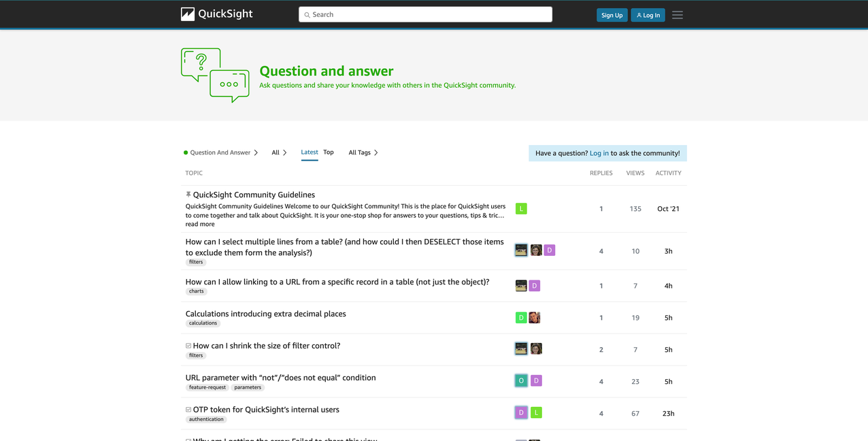Image resolution: width=868 pixels, height=441 pixels.
Task: Open first photo avatar on select multiple lines row
Action: click(521, 250)
